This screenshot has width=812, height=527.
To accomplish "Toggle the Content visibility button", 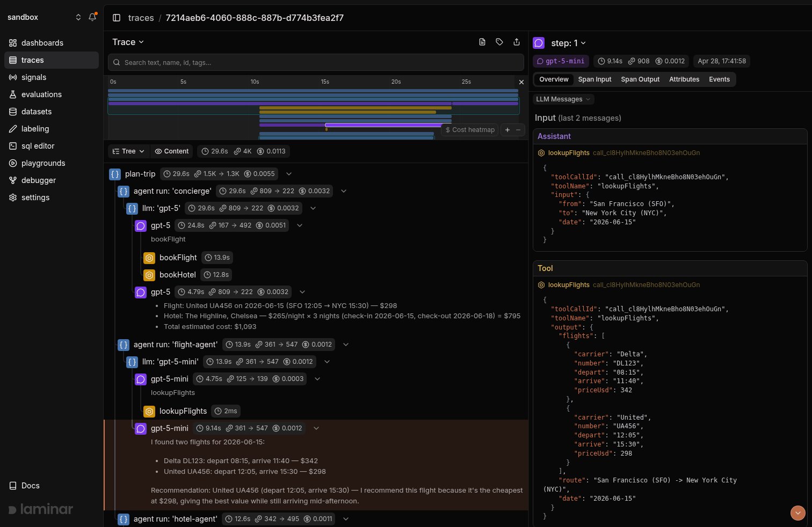I will (172, 151).
